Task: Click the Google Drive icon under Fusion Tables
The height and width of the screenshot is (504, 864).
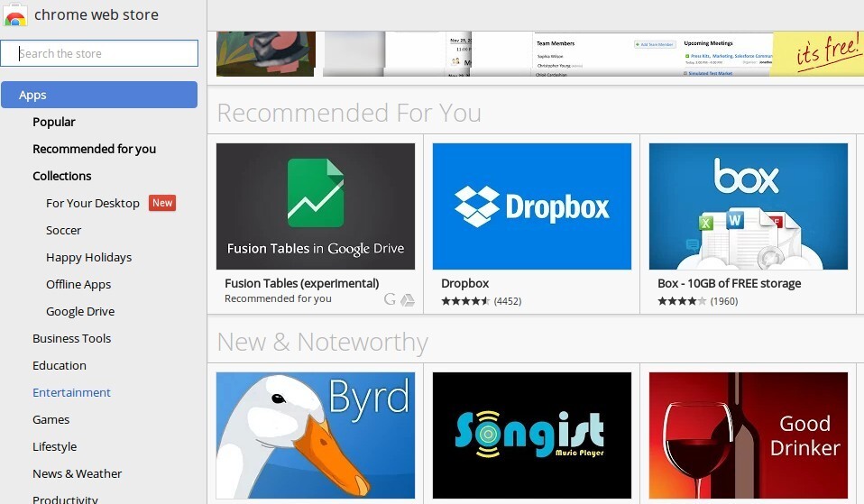Action: pos(408,300)
